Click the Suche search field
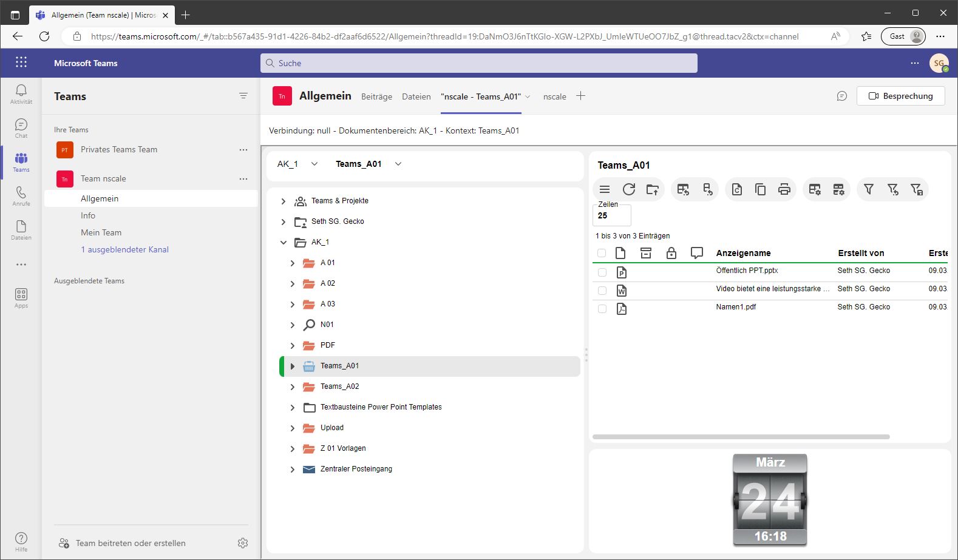This screenshot has width=958, height=560. coord(478,63)
